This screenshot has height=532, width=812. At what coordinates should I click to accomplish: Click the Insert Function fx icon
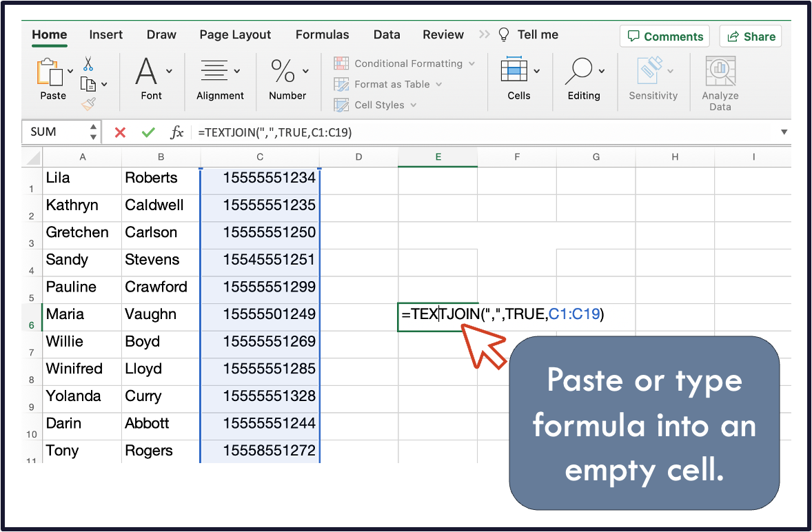click(x=177, y=132)
